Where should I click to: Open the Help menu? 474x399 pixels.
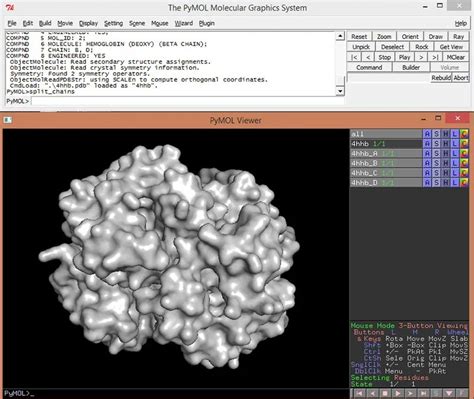461,23
